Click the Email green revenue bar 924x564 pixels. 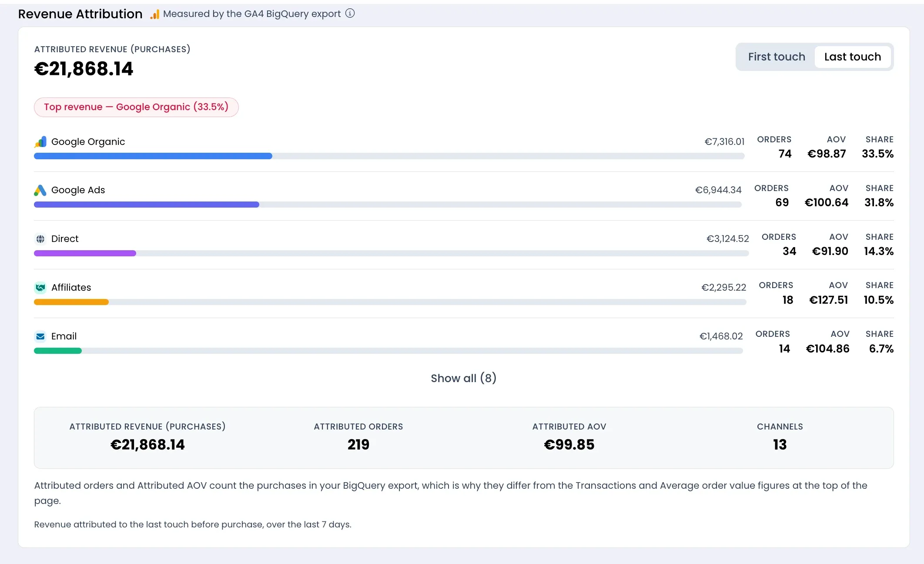click(58, 351)
